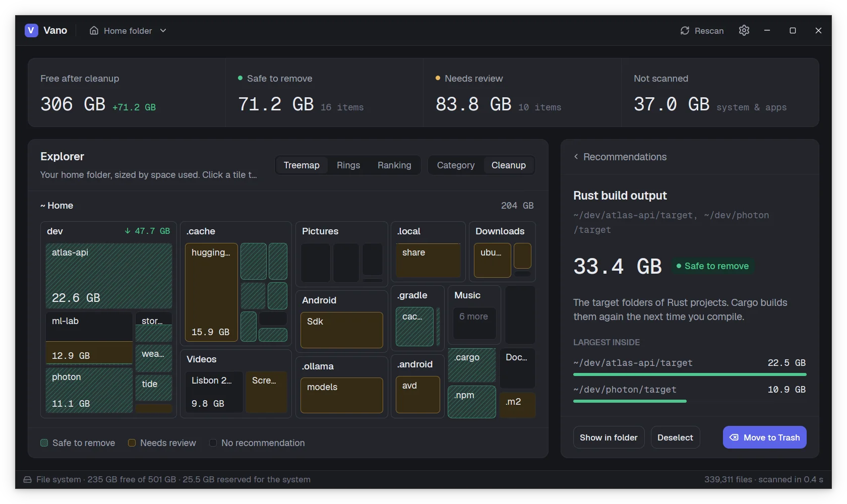Screen dimensions: 847x504
Task: Select the Sdk tile under Android
Action: [342, 330]
